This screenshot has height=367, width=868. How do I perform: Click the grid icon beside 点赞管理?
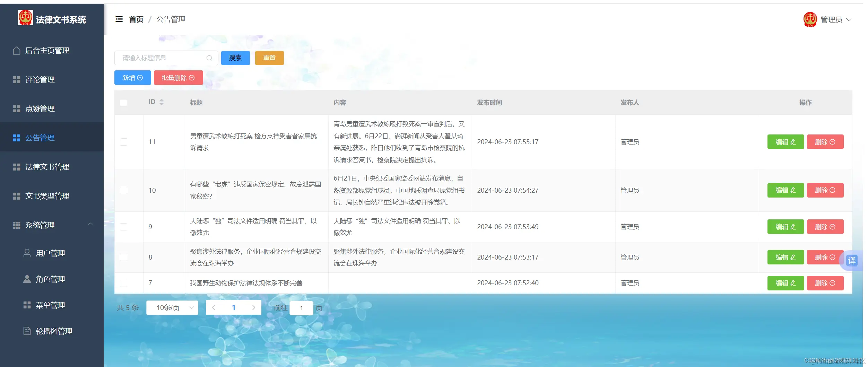click(x=17, y=109)
